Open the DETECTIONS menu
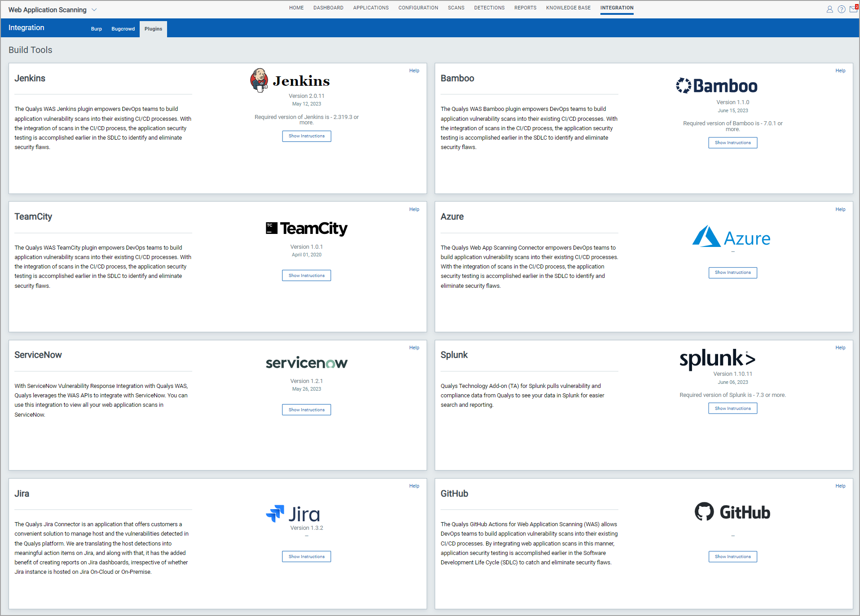 point(490,8)
